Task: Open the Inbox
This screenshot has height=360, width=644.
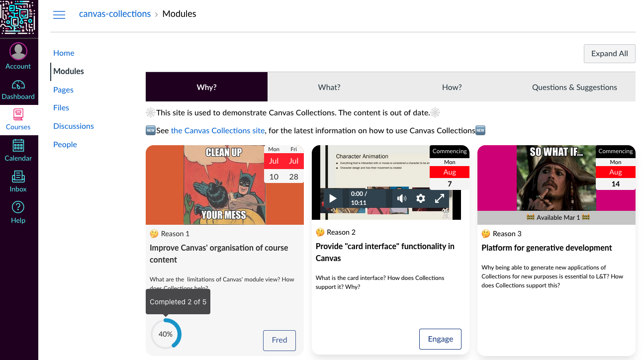Action: click(18, 181)
